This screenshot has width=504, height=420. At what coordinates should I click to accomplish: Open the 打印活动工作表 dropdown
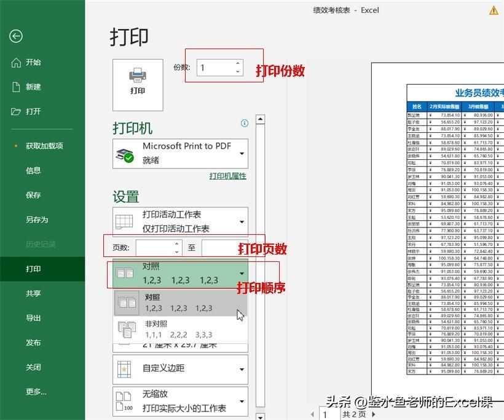[x=180, y=222]
